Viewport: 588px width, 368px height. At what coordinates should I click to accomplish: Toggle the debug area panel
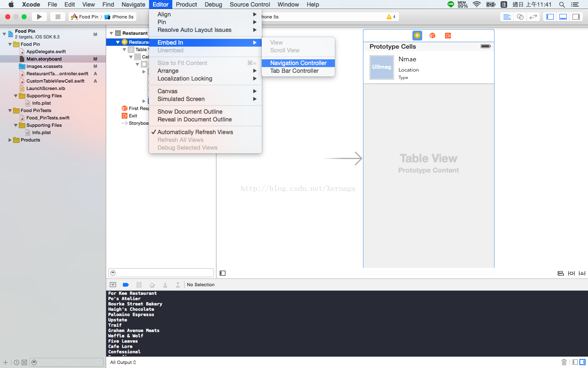coord(563,17)
